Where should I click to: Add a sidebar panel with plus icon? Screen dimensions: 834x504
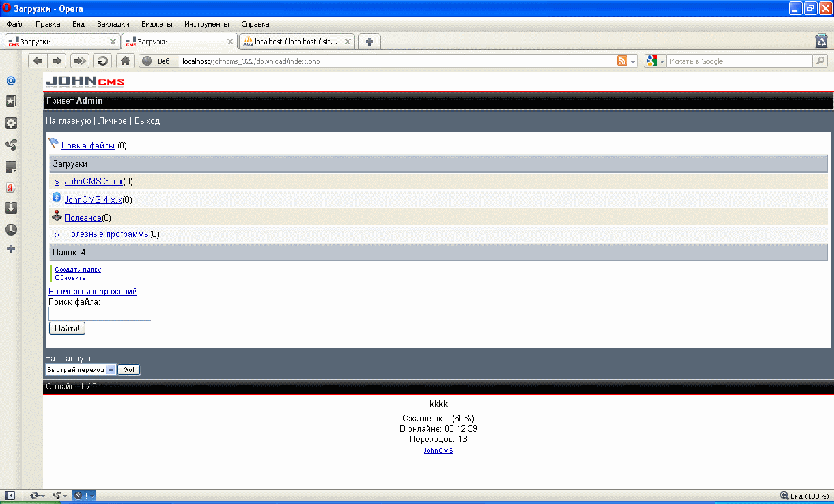click(10, 249)
